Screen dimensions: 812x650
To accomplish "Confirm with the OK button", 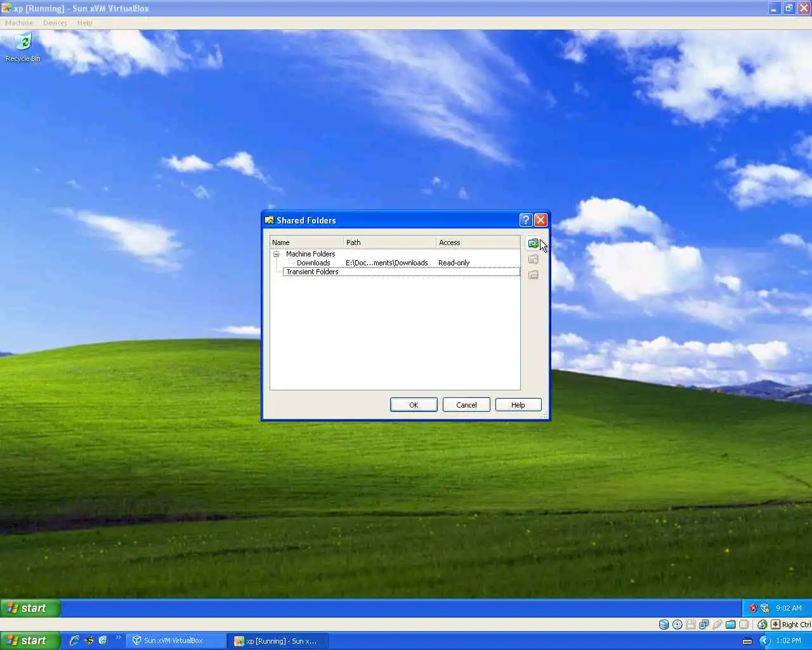I will [x=414, y=405].
